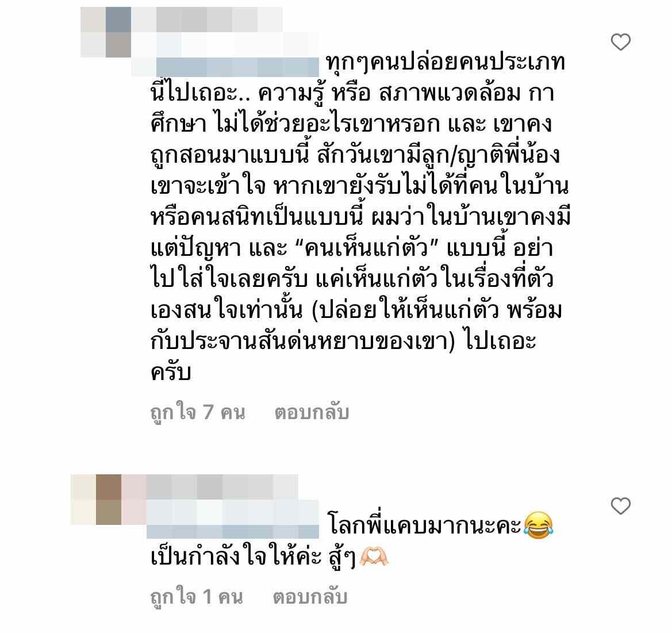Click ตอบกลับ under the first comment
The image size is (672, 633).
312,412
